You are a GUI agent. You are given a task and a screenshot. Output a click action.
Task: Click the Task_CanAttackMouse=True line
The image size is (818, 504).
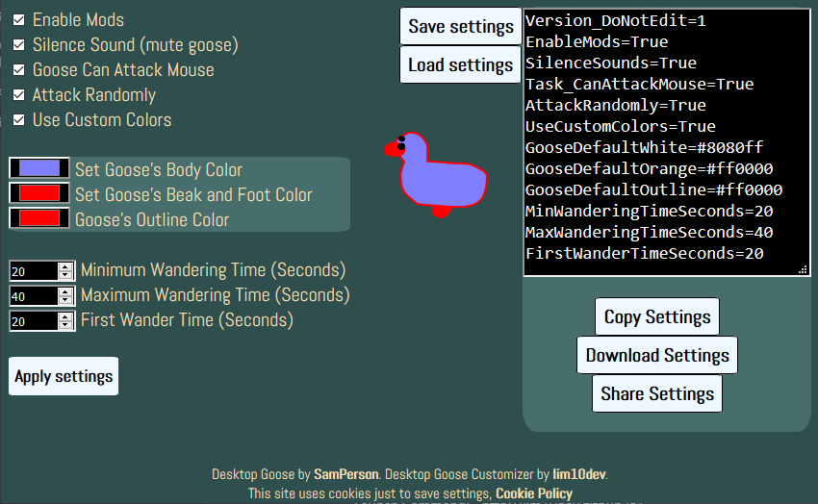point(640,84)
